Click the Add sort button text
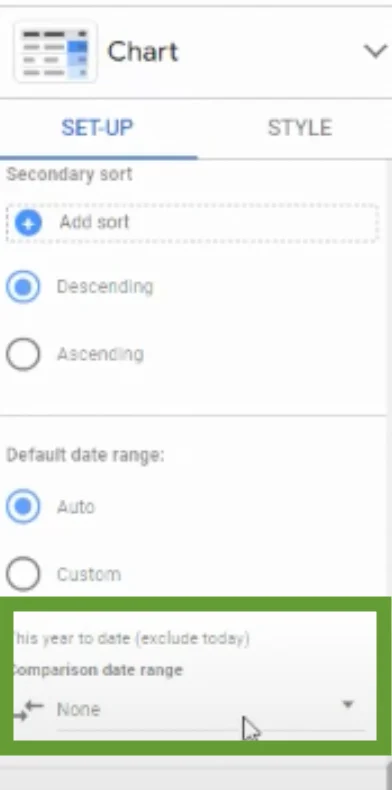This screenshot has width=392, height=790. (x=95, y=222)
